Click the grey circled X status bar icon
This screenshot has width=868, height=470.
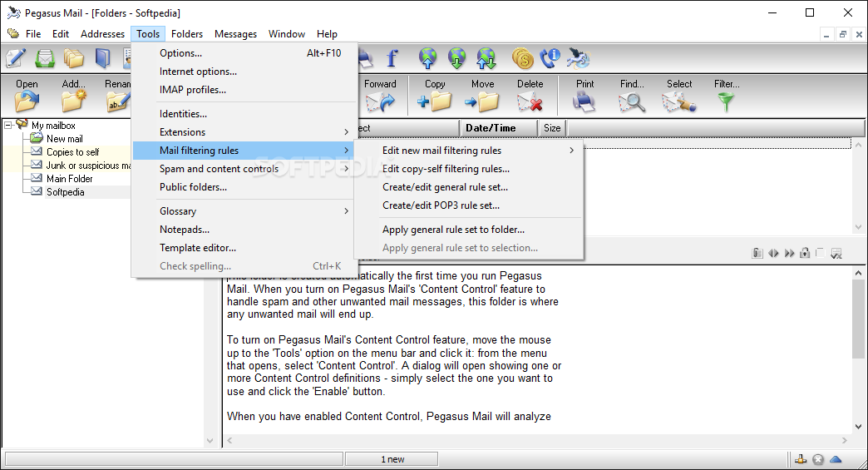pos(818,459)
